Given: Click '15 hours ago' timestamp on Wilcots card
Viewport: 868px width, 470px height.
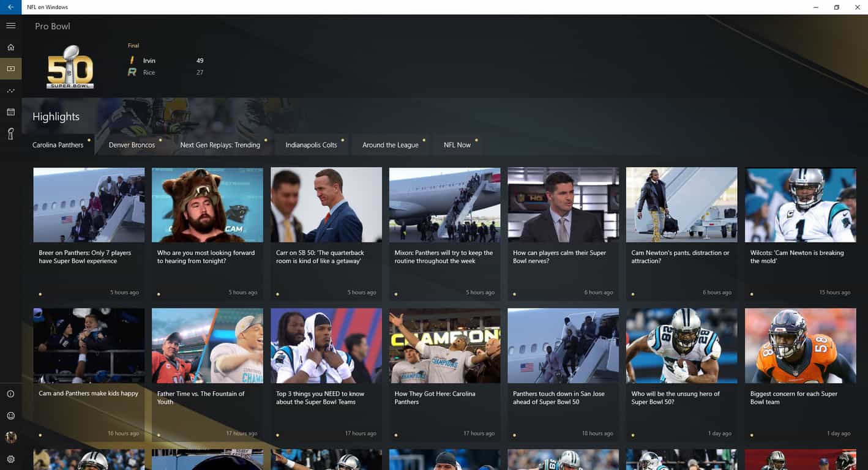Looking at the screenshot, I should (x=835, y=293).
